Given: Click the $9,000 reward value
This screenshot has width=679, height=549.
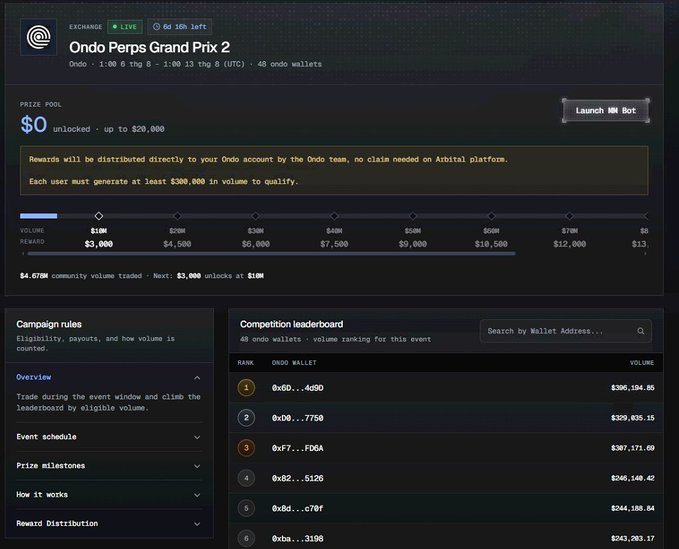Looking at the screenshot, I should click(x=413, y=244).
